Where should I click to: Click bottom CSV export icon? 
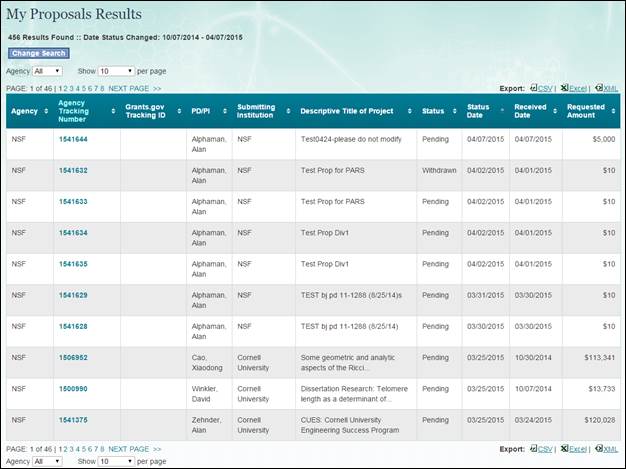[543, 449]
